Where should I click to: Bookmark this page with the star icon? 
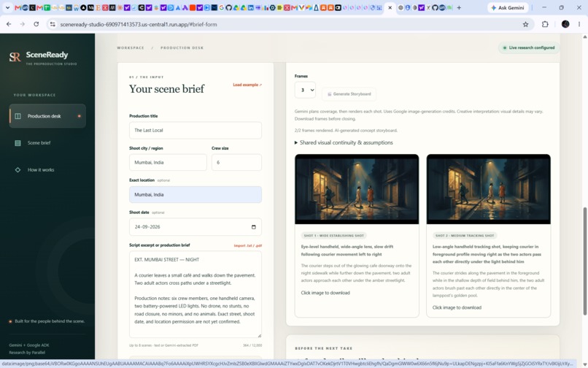(x=525, y=24)
